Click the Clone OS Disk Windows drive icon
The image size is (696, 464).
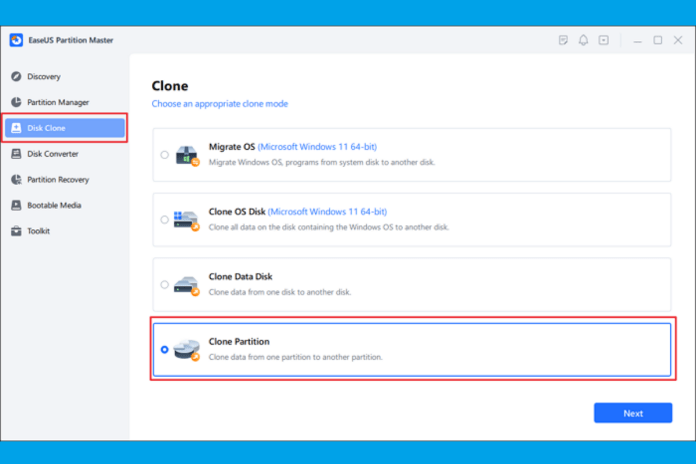187,220
